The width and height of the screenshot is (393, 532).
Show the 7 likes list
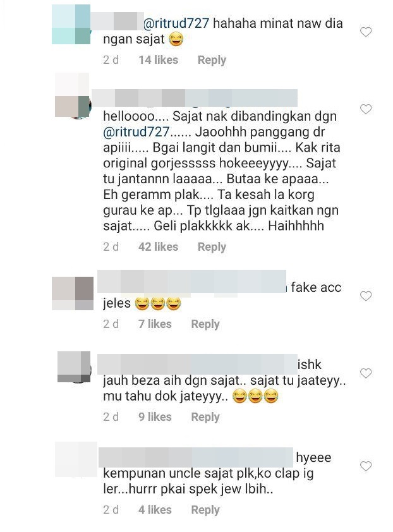click(155, 324)
